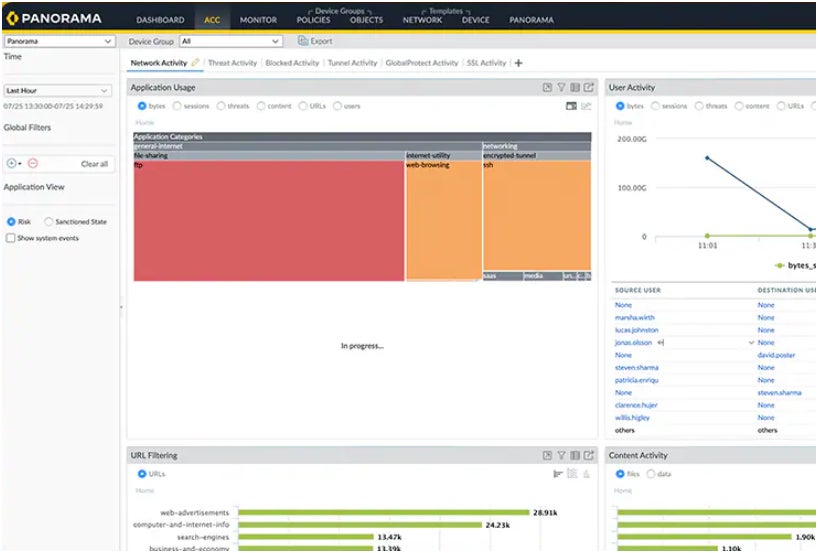Remove a global filter with red minus icon

click(x=32, y=163)
